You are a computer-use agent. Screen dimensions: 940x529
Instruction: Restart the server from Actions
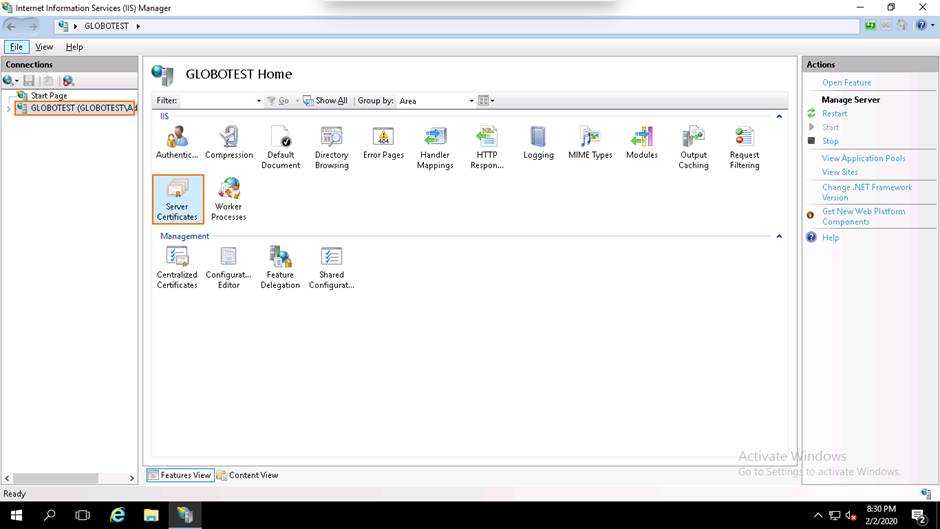834,113
